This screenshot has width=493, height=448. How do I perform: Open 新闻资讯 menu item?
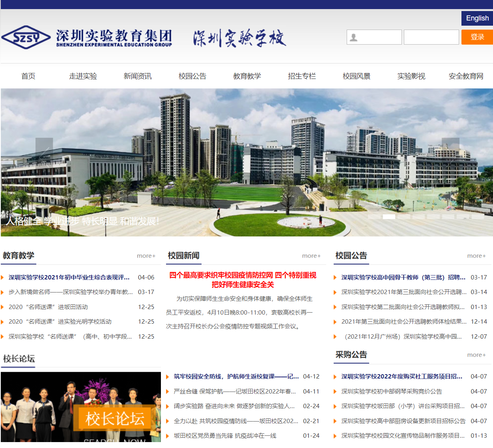138,76
